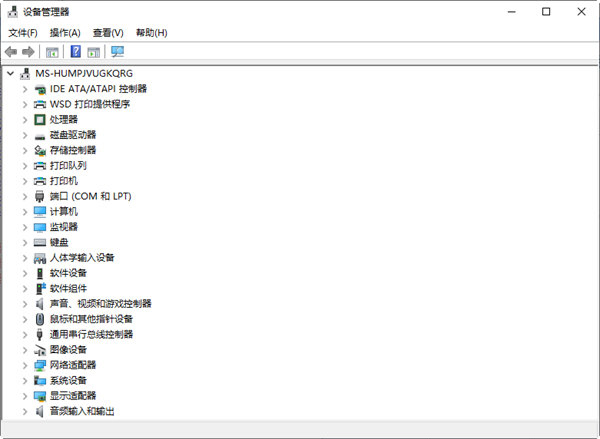Click the 显示适配器 icon
Screen dimensions: 600x439
point(40,396)
